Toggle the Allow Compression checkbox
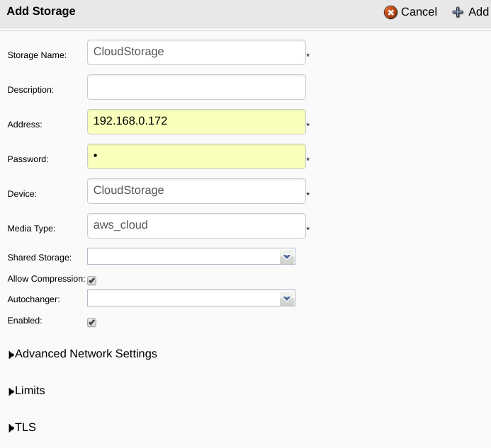 tap(91, 280)
